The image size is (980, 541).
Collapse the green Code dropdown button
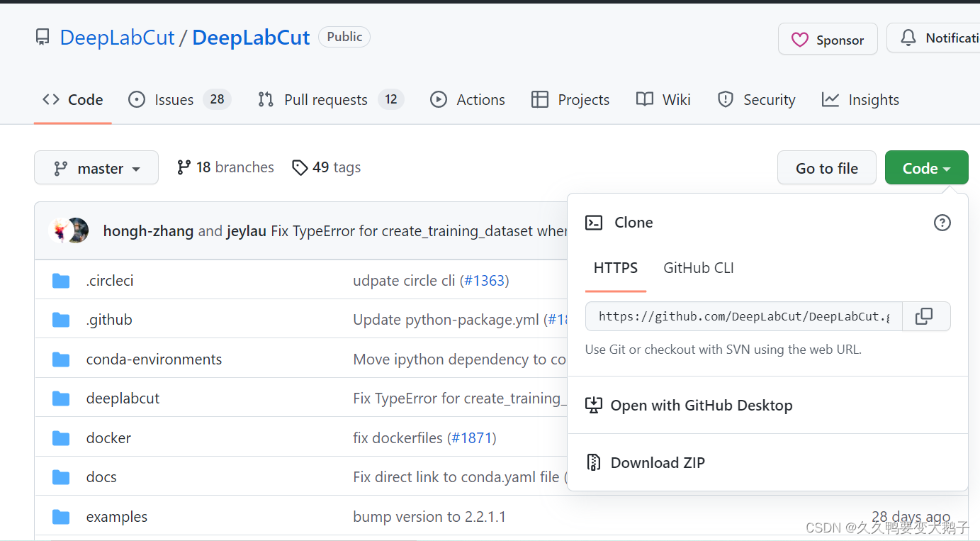(x=925, y=168)
